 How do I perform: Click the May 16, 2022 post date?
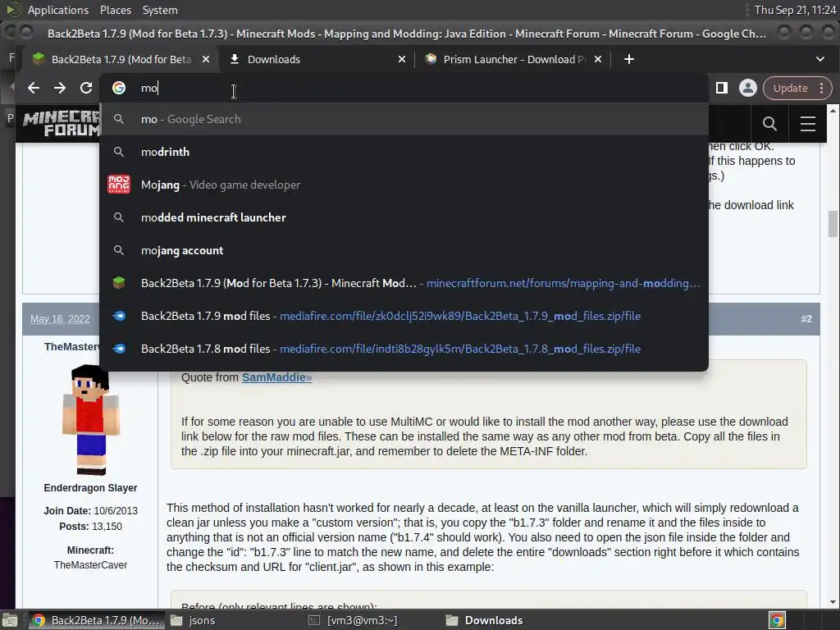(60, 319)
